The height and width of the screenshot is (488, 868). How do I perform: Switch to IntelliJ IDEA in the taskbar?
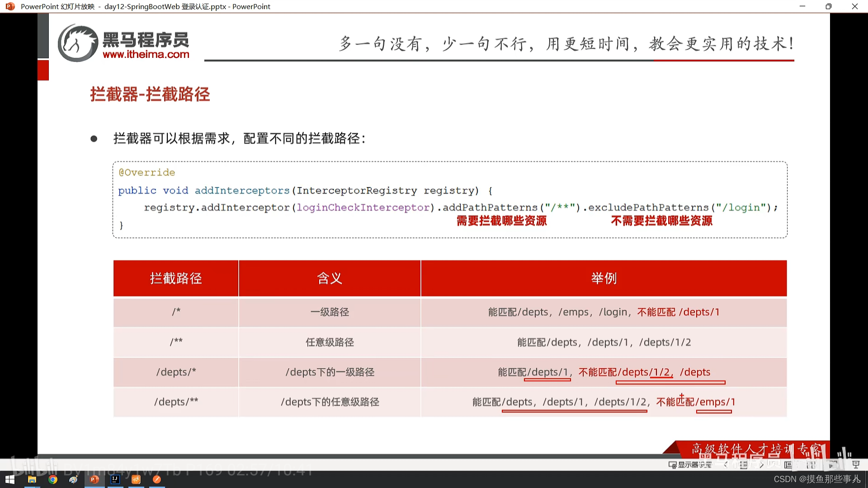pos(115,479)
